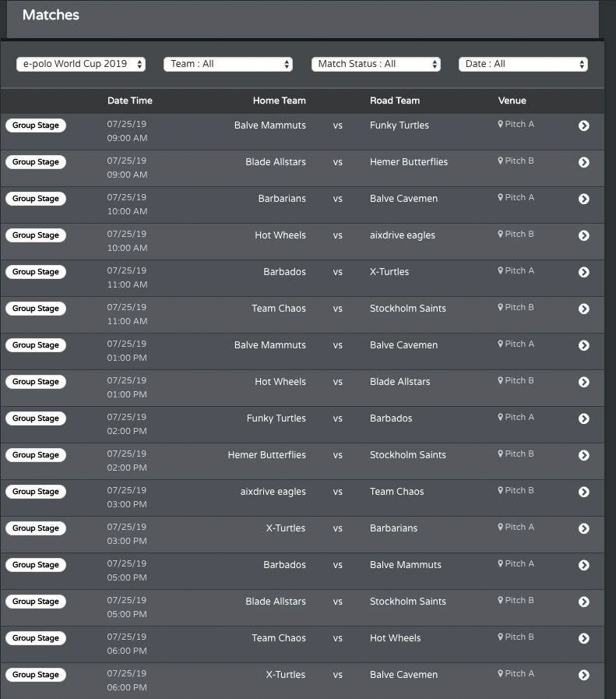Viewport: 616px width, 699px height.
Task: Click arrow icon for Blade Allstars vs Hemer Butterflies
Action: tap(584, 162)
